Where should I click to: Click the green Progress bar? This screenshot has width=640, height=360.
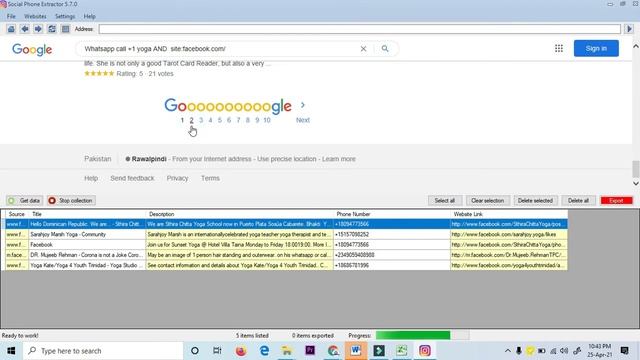point(413,336)
